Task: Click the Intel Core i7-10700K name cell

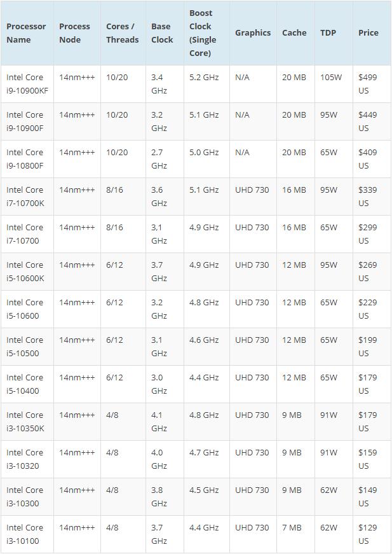Action: click(x=25, y=197)
